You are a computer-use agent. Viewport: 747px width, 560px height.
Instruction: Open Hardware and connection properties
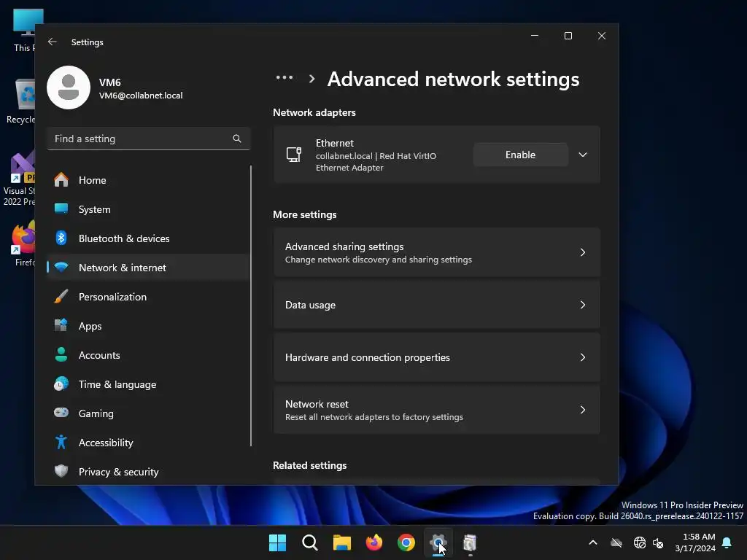pos(436,357)
